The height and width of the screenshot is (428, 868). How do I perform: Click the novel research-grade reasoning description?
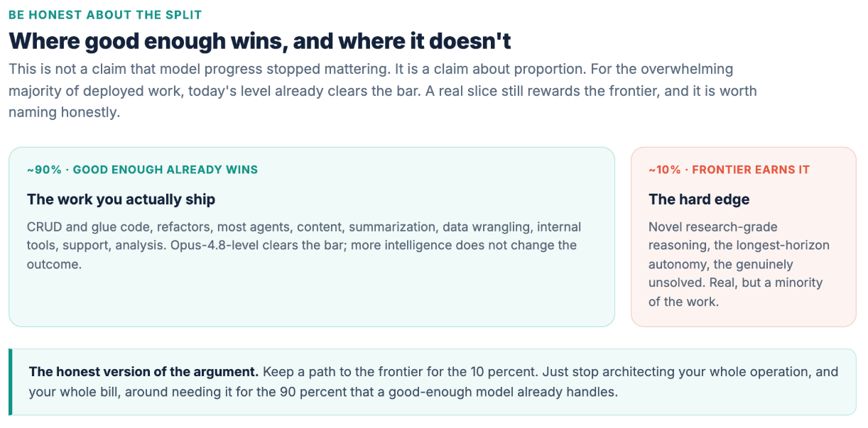[x=739, y=264]
